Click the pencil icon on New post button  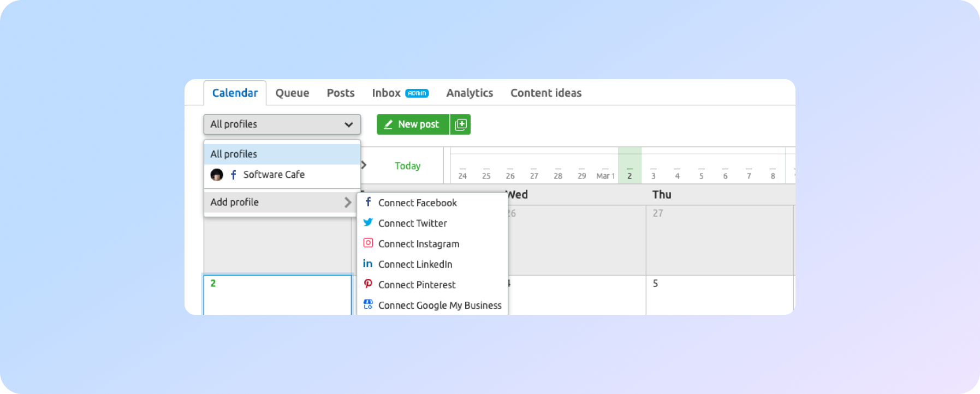click(x=388, y=124)
